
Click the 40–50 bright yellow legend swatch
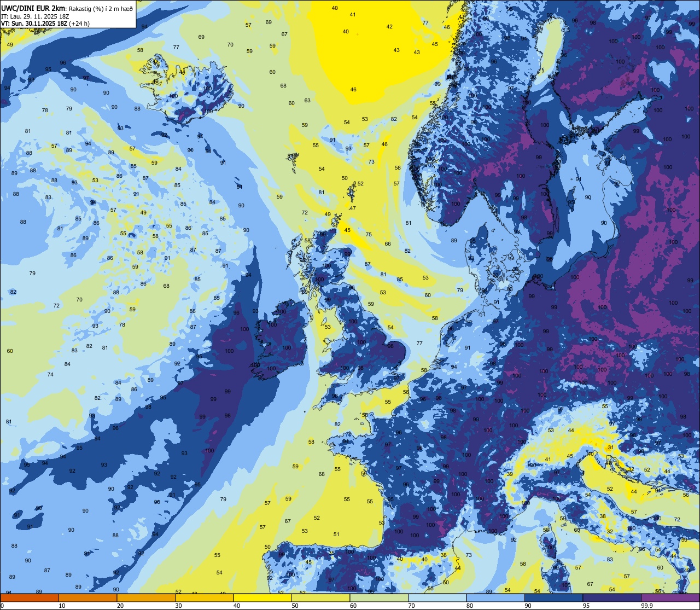tap(262, 597)
